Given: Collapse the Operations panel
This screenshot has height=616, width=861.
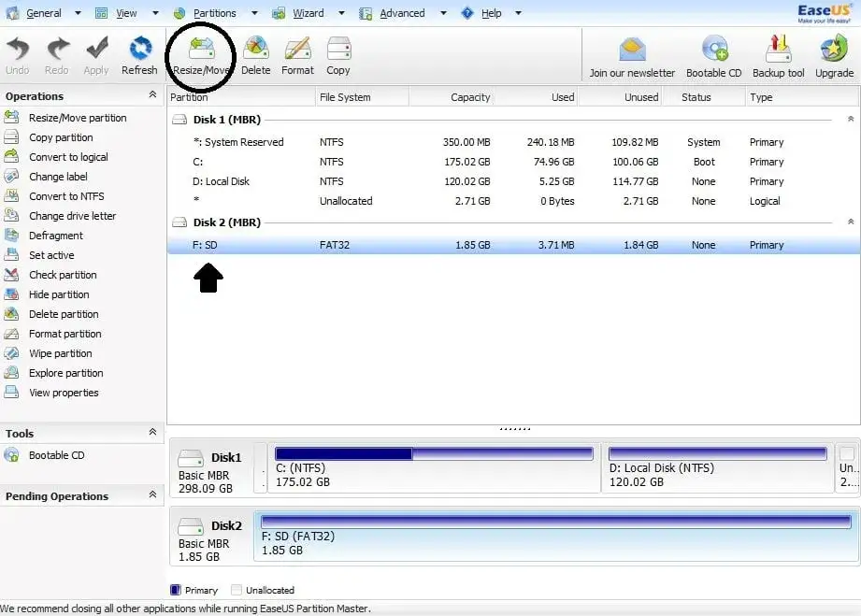Looking at the screenshot, I should click(x=152, y=95).
